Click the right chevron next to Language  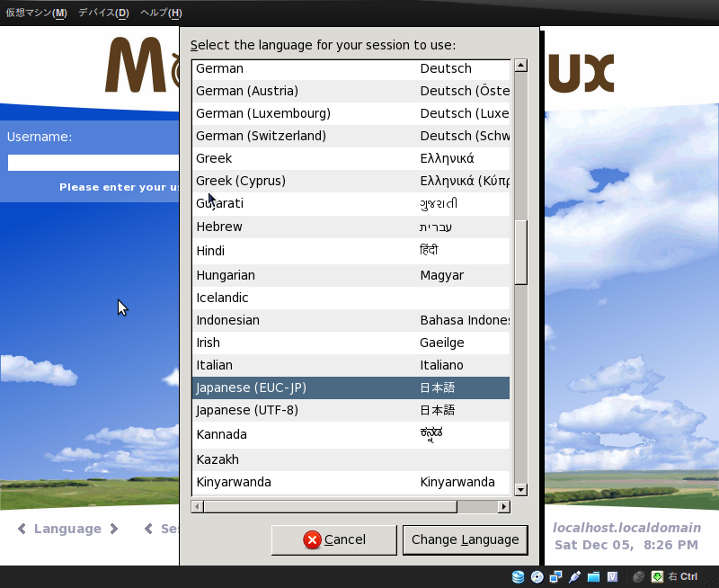112,529
